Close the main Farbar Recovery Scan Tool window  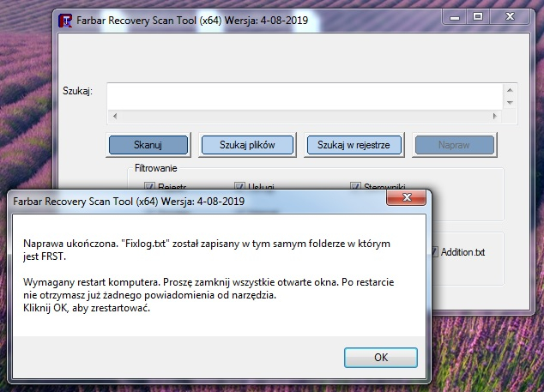(510, 17)
